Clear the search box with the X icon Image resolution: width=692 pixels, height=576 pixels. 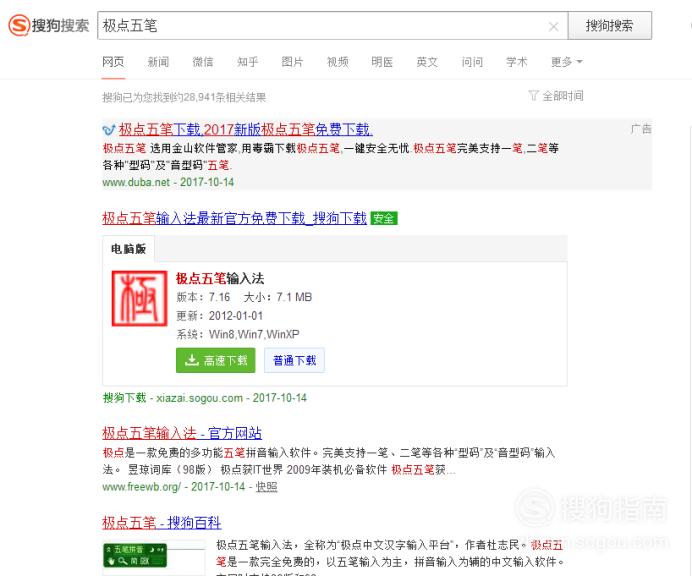point(553,26)
